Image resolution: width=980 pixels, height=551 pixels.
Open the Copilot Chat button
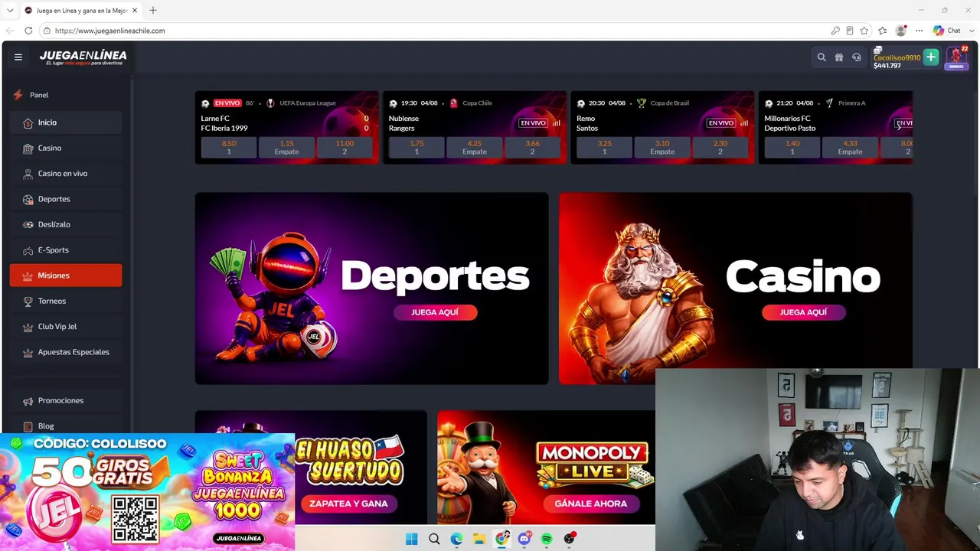coord(947,31)
